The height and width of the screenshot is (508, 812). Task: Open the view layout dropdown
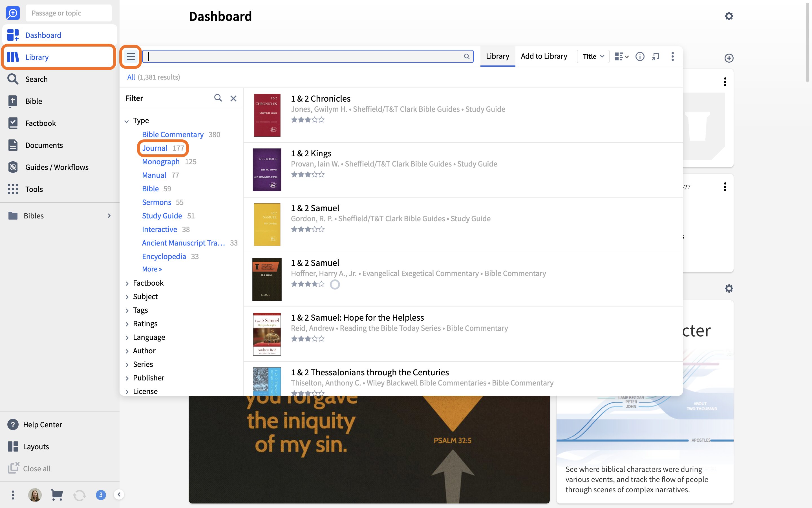point(621,56)
